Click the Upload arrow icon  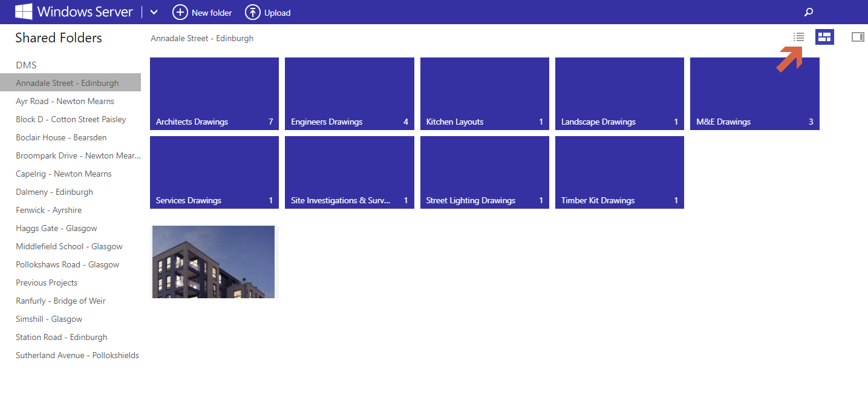click(x=252, y=12)
